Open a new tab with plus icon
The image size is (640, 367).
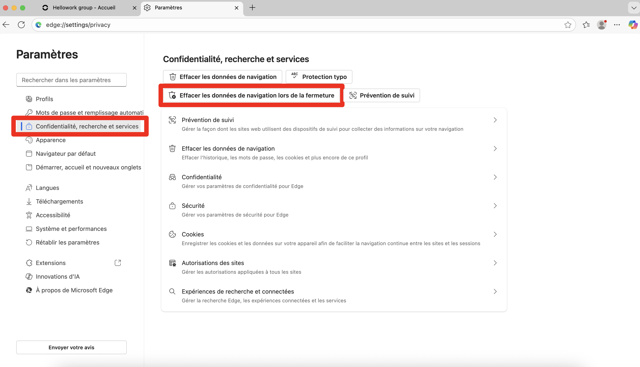coord(252,7)
